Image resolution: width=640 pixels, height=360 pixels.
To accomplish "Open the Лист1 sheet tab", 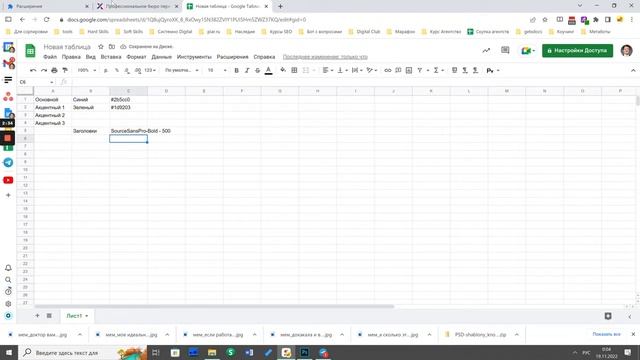I will pos(77,316).
